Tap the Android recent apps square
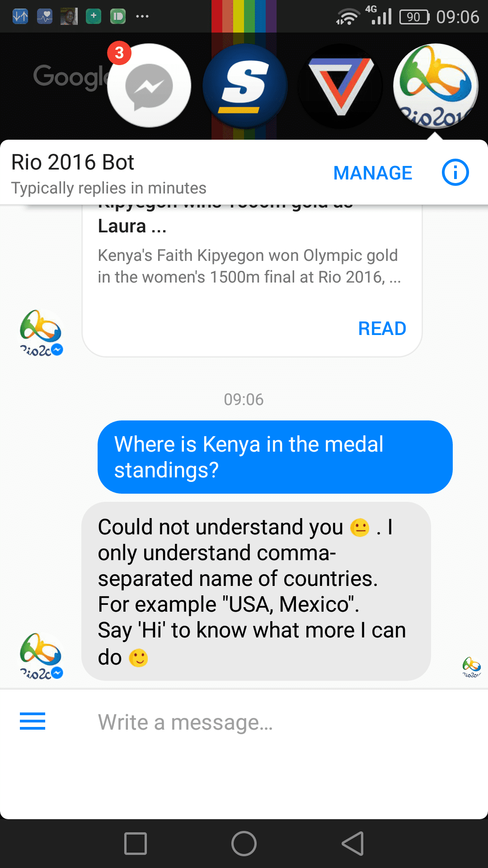This screenshot has height=868, width=488. tap(136, 844)
